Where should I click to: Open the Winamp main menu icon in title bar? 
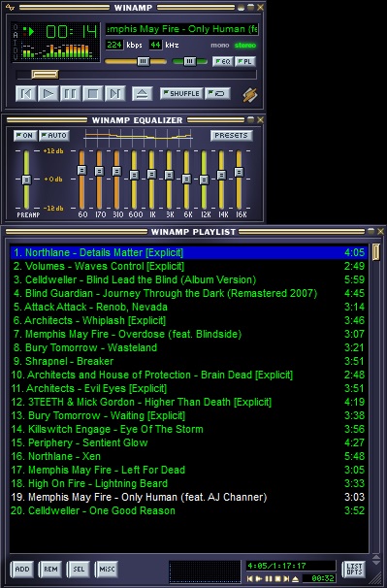pos(10,7)
